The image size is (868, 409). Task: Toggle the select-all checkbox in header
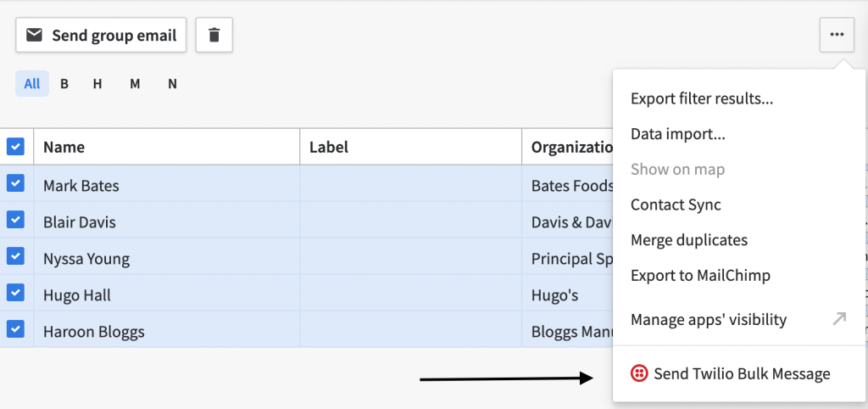pos(15,146)
